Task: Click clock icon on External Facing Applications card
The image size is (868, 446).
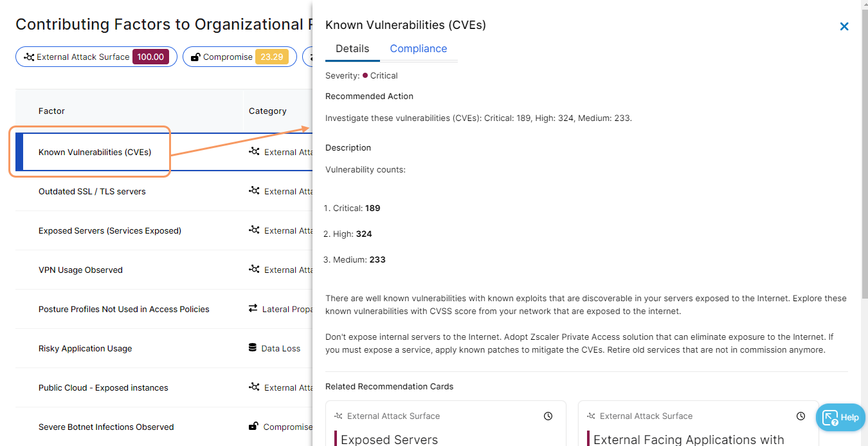Action: 800,416
